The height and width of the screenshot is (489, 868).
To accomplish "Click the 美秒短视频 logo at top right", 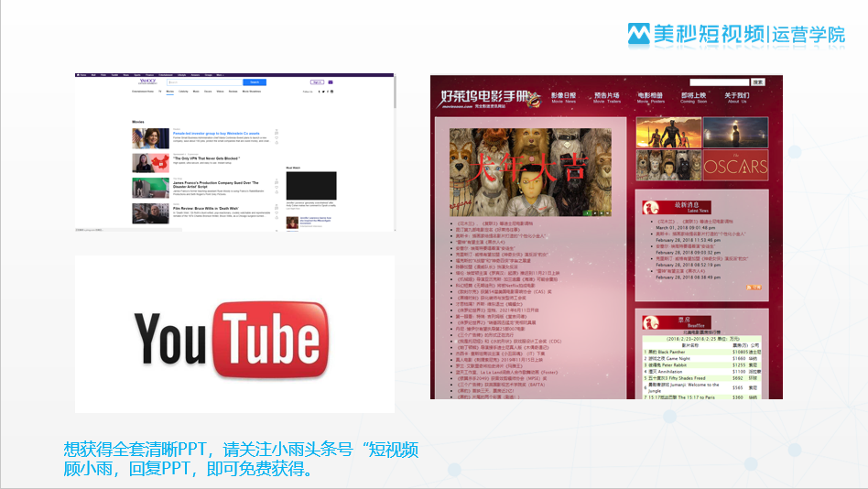I will pos(697,34).
